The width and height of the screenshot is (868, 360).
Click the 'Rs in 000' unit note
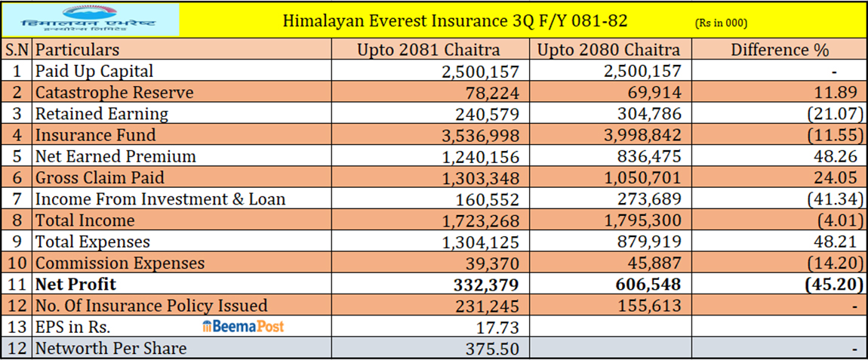tap(720, 23)
